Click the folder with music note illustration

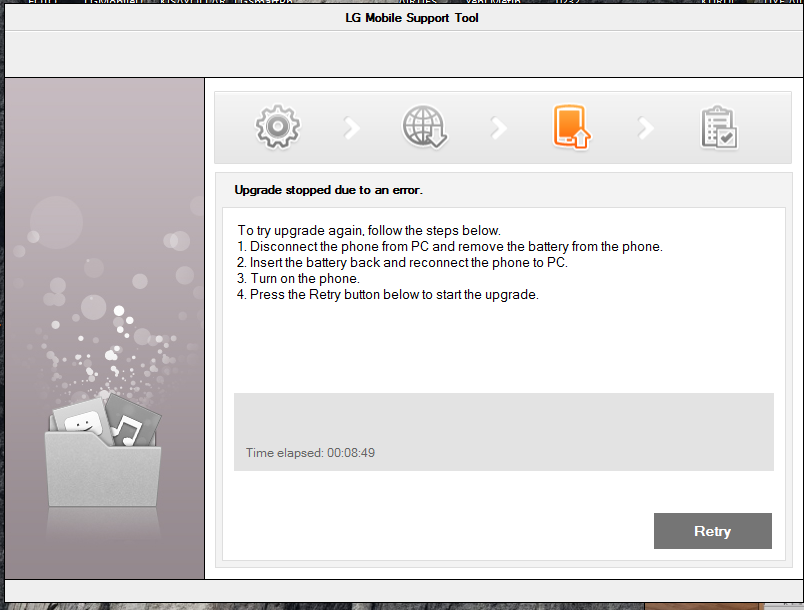pos(104,450)
